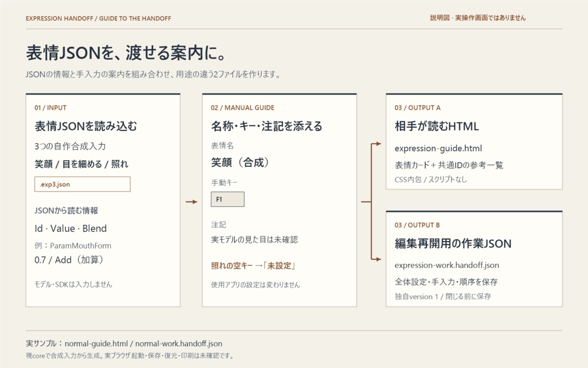Click the Id · Value · Blend text
Image resolution: width=588 pixels, height=368 pixels.
click(x=71, y=228)
